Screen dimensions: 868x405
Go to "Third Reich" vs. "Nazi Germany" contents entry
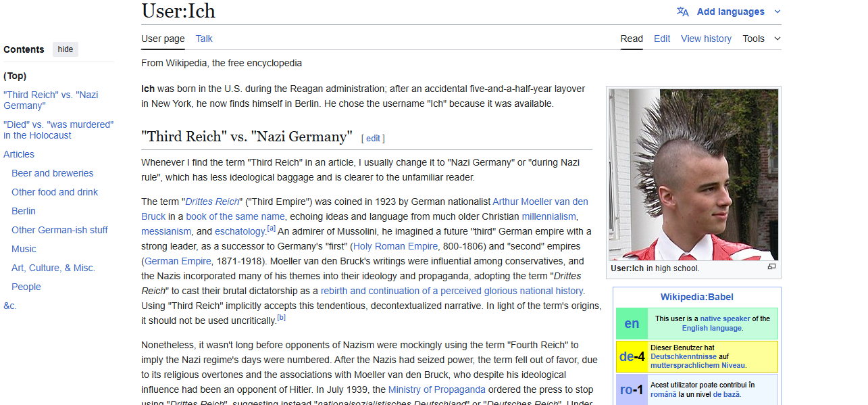pyautogui.click(x=51, y=100)
